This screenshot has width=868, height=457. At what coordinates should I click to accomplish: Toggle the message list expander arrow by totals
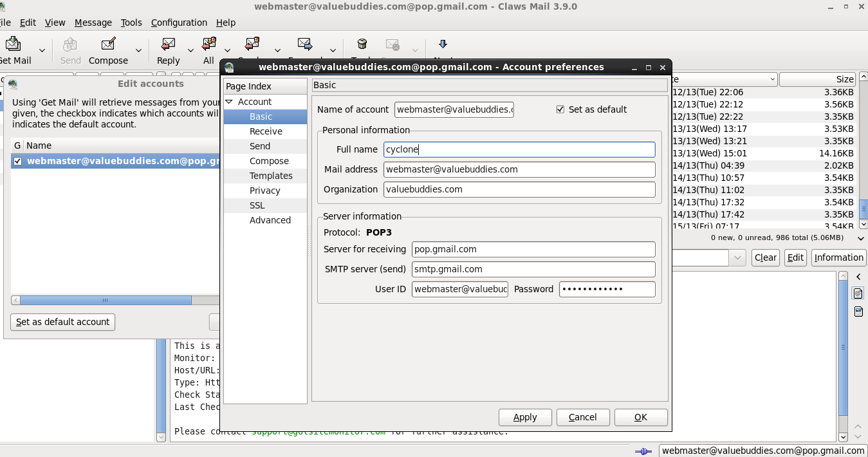862,238
